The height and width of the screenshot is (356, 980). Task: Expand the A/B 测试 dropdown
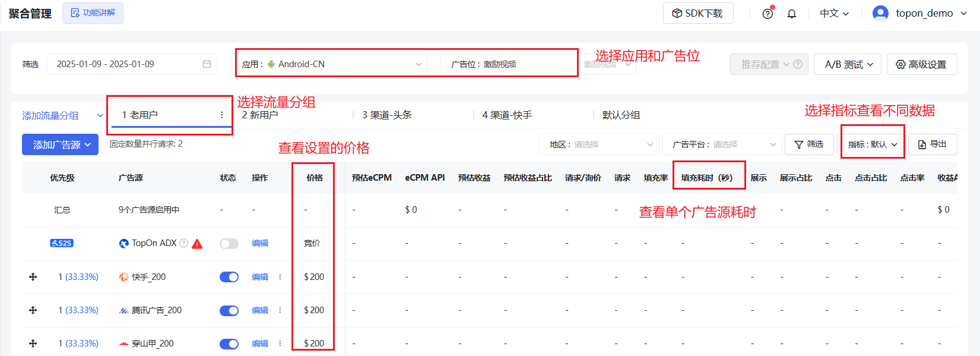[848, 64]
